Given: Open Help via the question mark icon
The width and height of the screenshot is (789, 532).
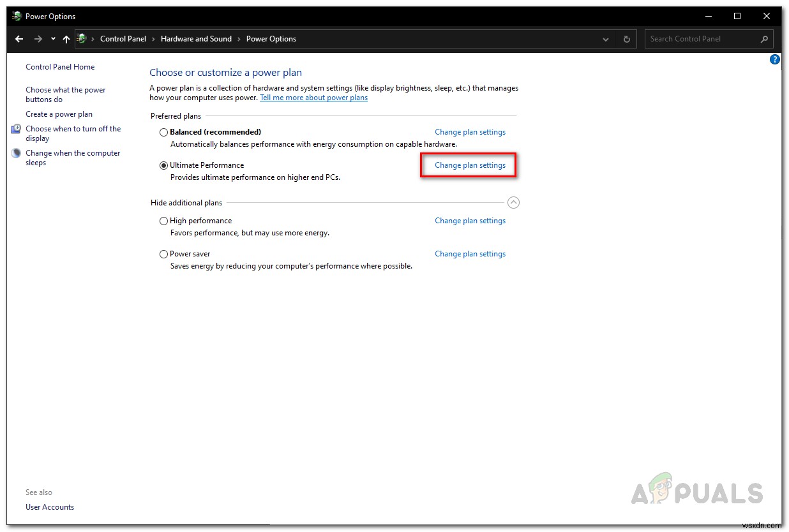Looking at the screenshot, I should coord(775,59).
